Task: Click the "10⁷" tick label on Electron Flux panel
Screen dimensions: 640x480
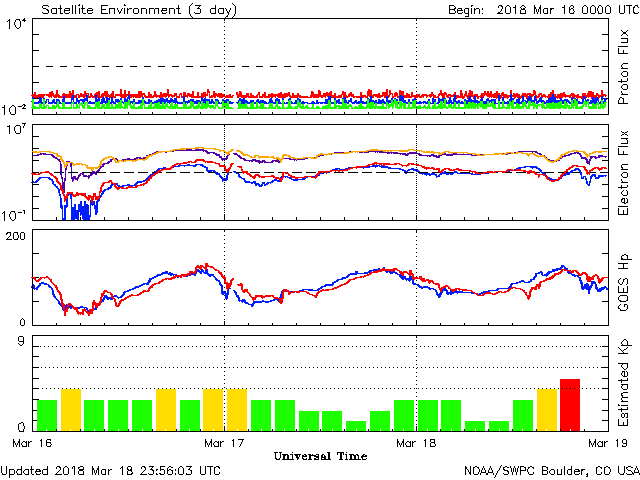Action: point(16,130)
